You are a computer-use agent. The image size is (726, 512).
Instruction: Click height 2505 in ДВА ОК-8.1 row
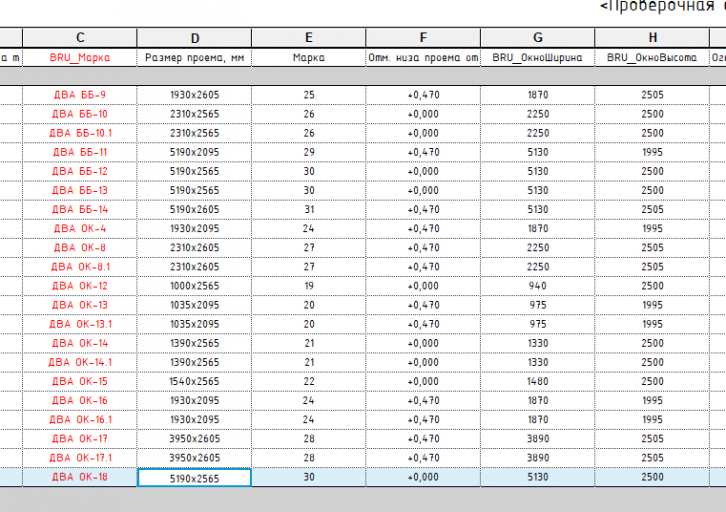click(652, 267)
